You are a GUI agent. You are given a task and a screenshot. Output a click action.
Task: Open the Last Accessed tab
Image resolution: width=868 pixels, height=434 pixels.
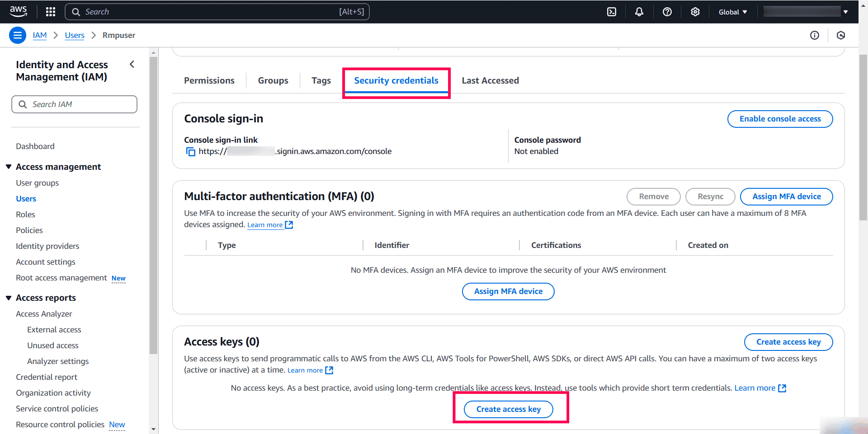(x=490, y=80)
